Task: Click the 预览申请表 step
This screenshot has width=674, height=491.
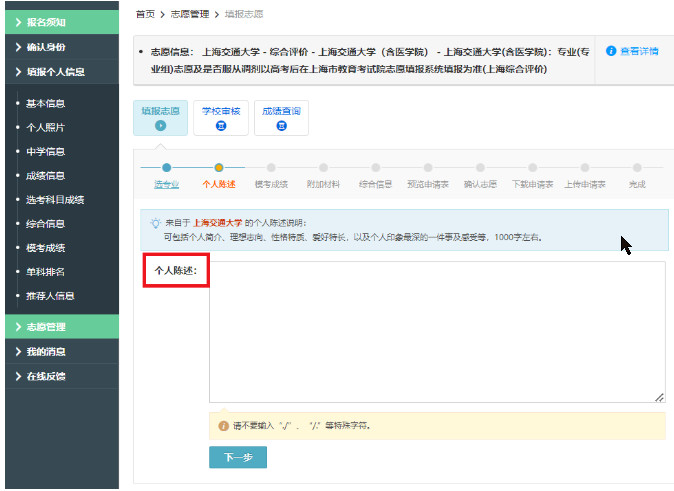Action: (x=428, y=184)
